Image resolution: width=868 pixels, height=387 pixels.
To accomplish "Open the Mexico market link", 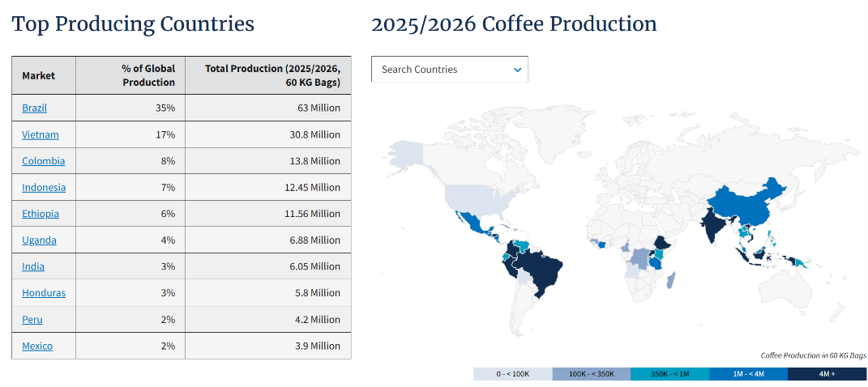I will click(x=37, y=346).
